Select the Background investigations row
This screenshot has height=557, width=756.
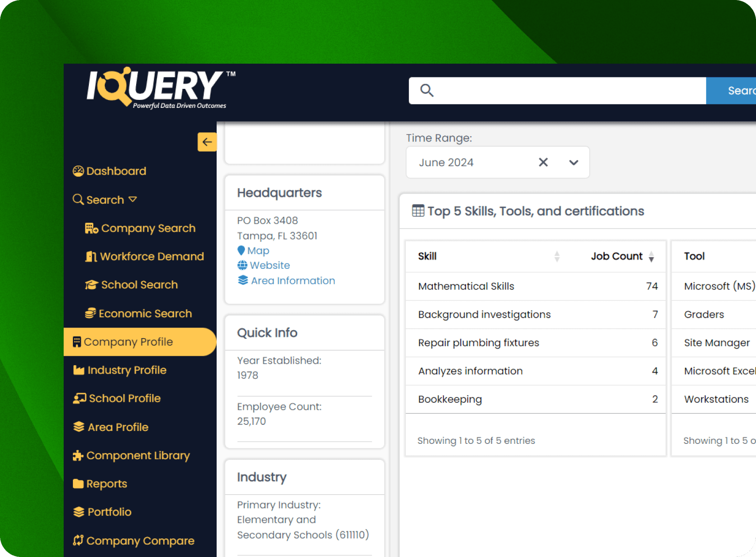(x=536, y=315)
